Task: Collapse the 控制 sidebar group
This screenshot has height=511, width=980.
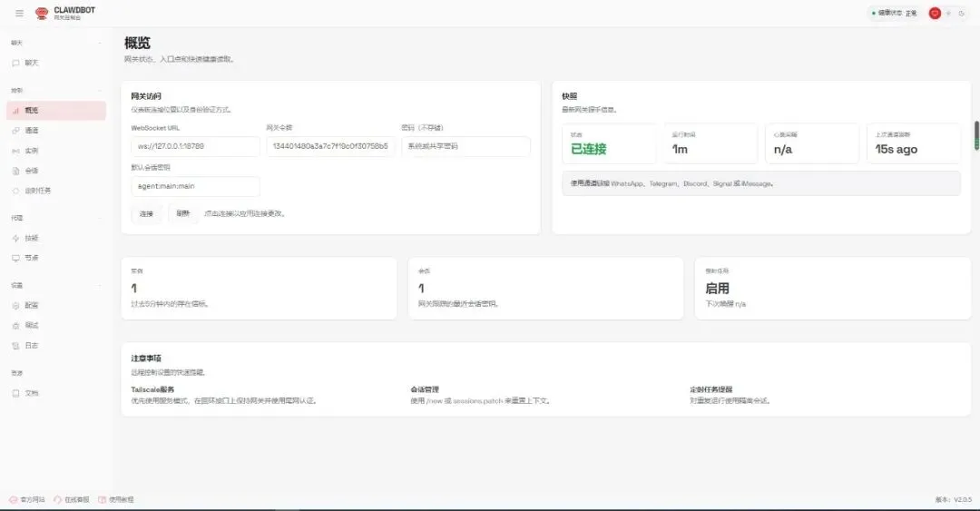Action: (56, 91)
